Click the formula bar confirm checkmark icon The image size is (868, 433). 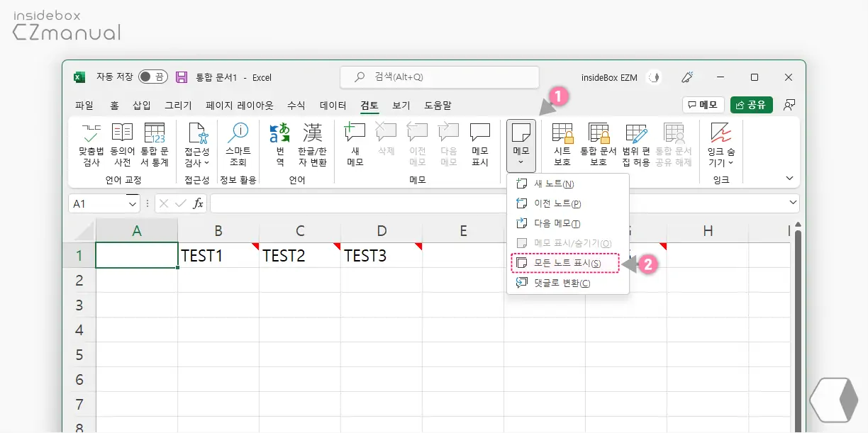tap(181, 203)
